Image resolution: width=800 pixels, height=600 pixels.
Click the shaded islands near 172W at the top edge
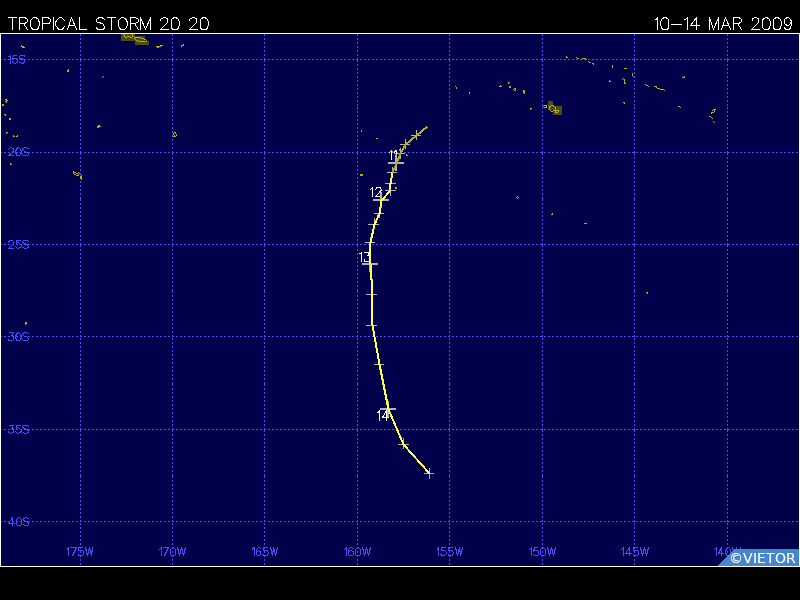coord(135,39)
